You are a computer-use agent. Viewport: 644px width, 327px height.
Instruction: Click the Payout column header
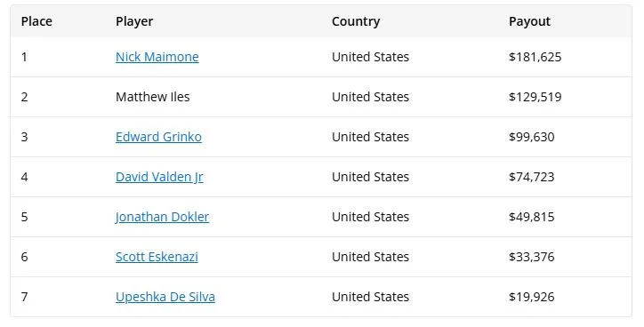529,21
